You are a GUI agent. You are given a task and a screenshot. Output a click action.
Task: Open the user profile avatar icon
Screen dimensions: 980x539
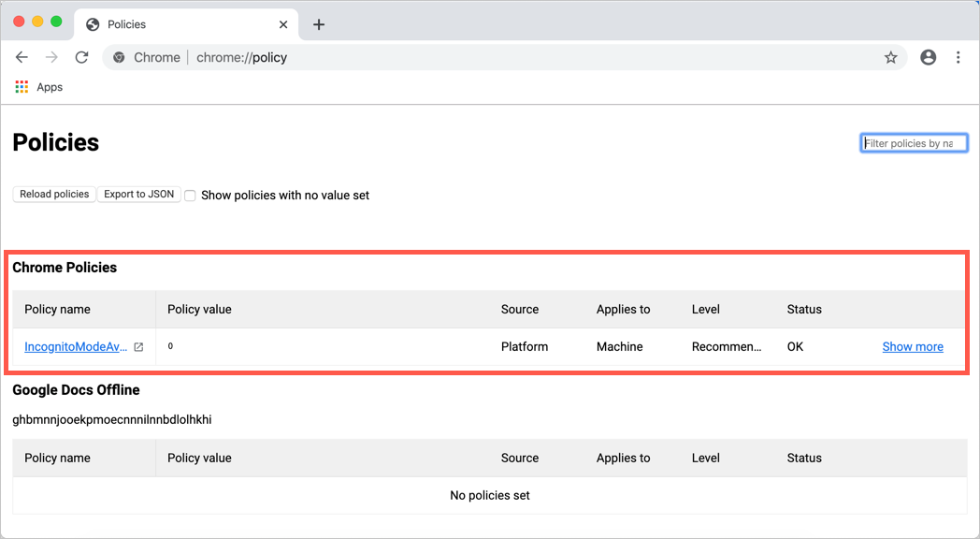tap(928, 57)
